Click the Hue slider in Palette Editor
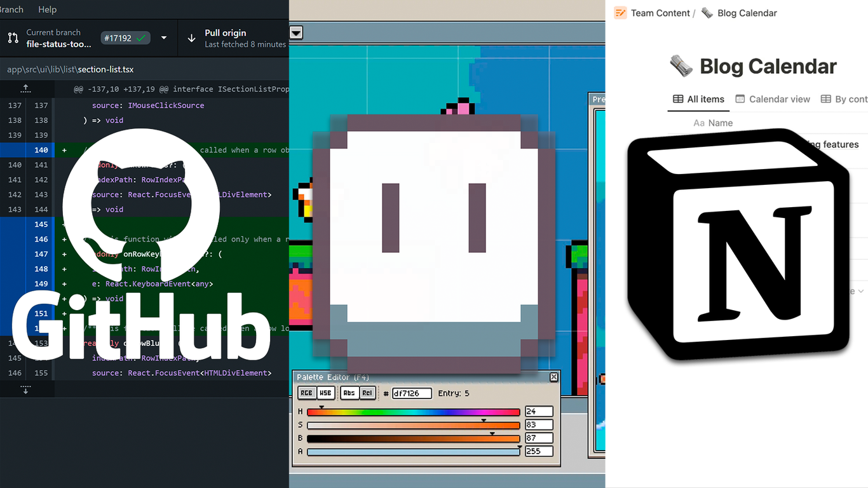This screenshot has width=868, height=488. coord(413,412)
